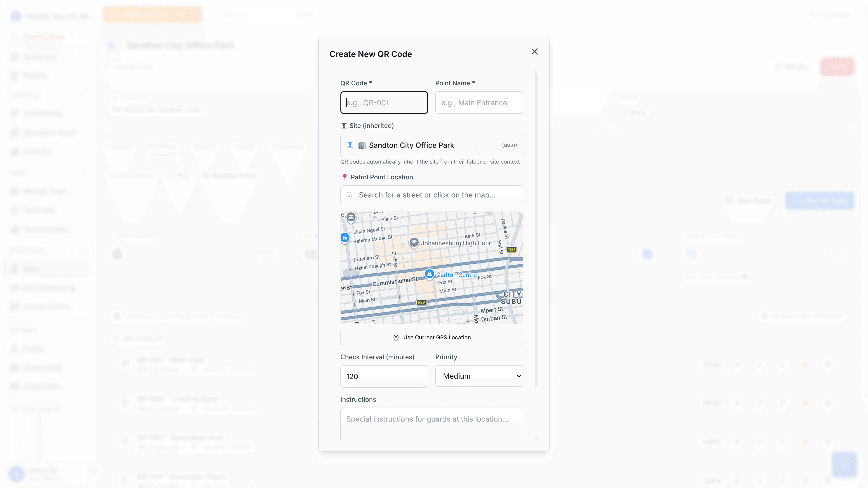The image size is (868, 488).
Task: Click the gray landmark pin near Plein St
Action: 351,217
